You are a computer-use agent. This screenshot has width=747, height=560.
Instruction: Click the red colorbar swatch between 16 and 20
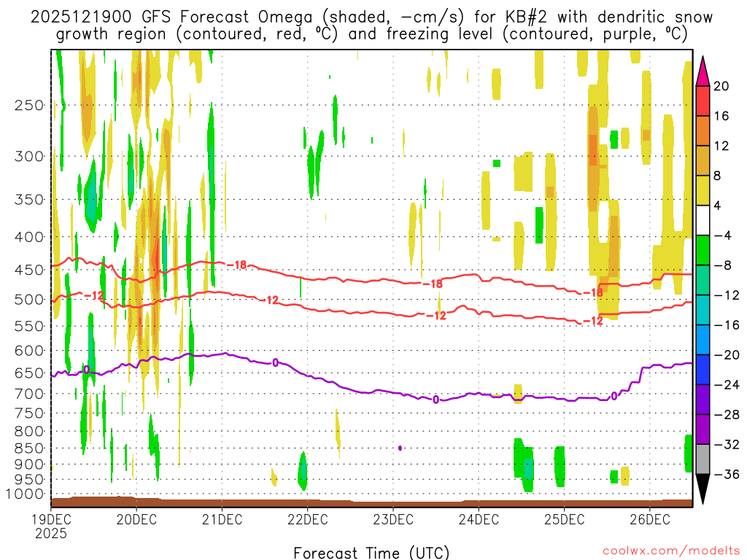pos(703,101)
